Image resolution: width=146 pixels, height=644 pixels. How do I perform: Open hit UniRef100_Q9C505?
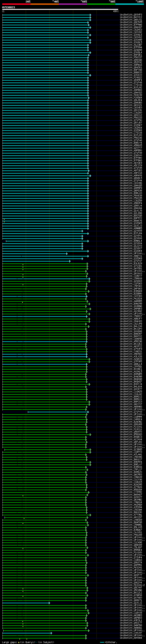coord(131,22)
